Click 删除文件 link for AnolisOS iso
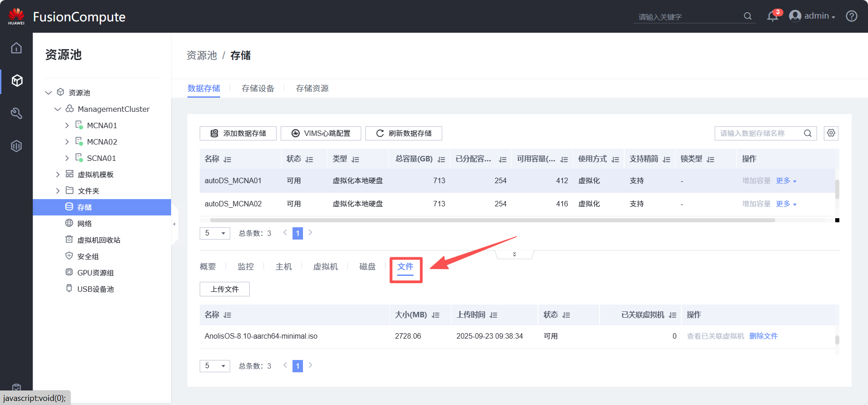 point(763,336)
